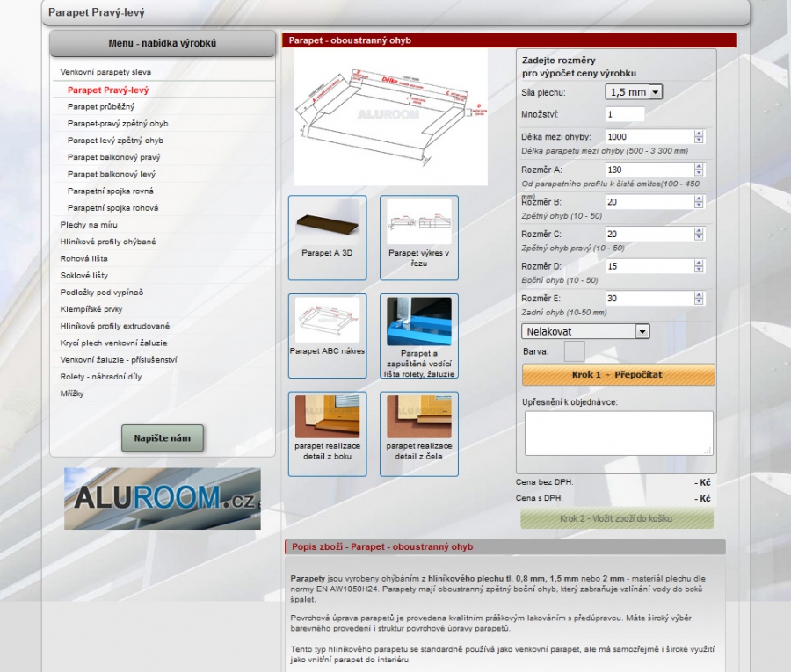Increase Rozměr E with the up arrow
791x672 pixels.
pyautogui.click(x=699, y=295)
